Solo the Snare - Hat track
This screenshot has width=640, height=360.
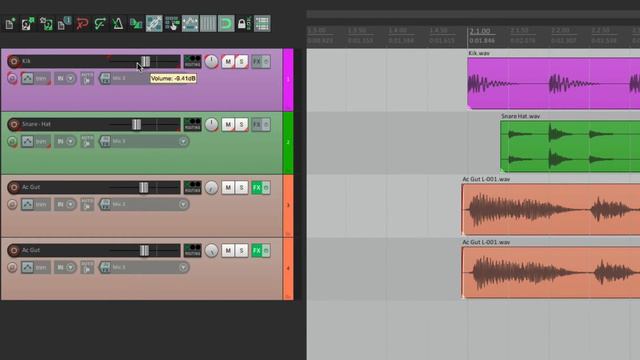(x=241, y=124)
